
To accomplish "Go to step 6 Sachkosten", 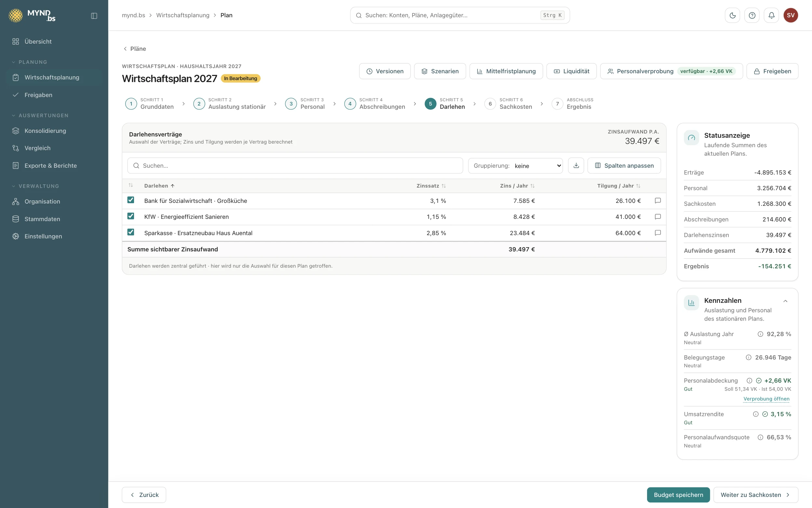I will pyautogui.click(x=508, y=104).
